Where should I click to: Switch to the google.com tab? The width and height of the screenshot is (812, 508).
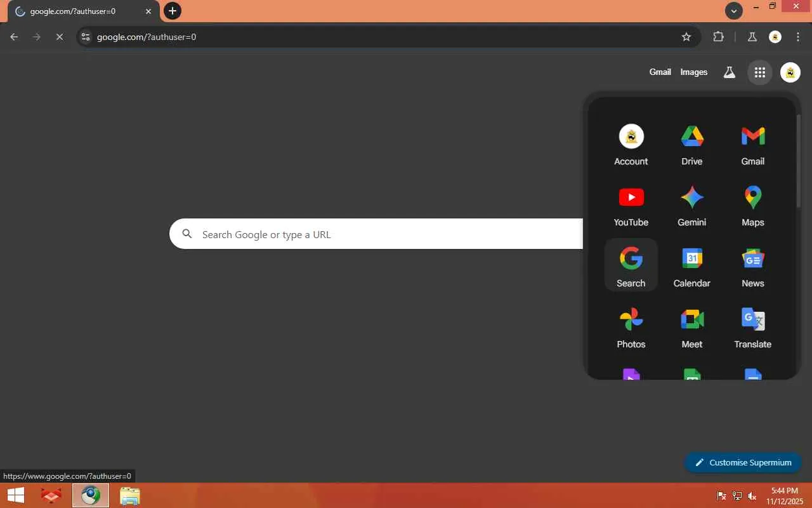click(x=83, y=11)
